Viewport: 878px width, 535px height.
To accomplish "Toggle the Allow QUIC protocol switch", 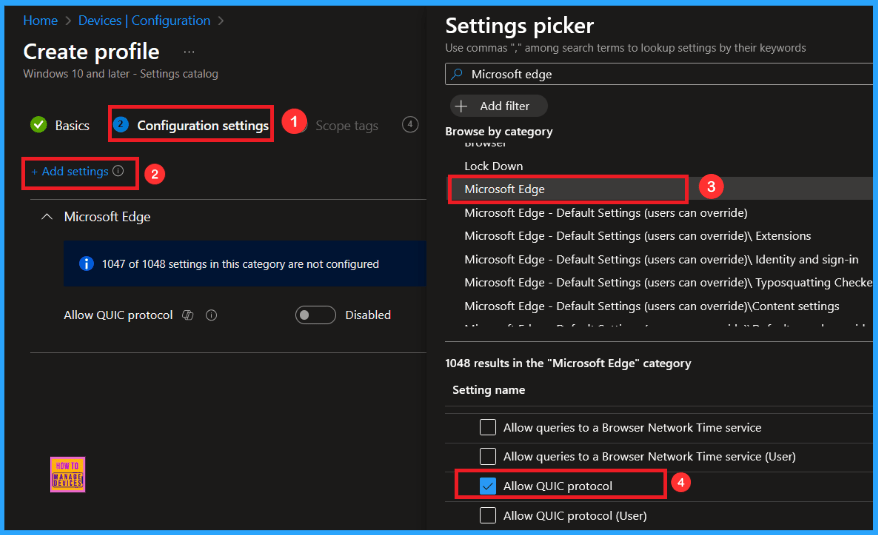I will [x=315, y=315].
